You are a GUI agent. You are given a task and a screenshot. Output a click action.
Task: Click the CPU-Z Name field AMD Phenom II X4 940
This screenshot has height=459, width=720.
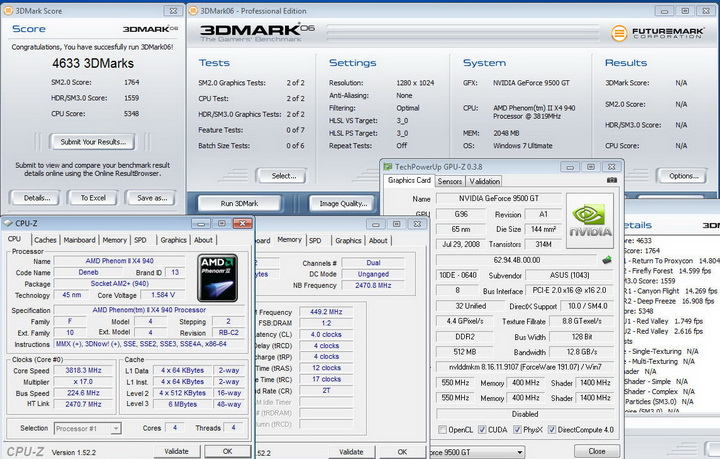(119, 261)
